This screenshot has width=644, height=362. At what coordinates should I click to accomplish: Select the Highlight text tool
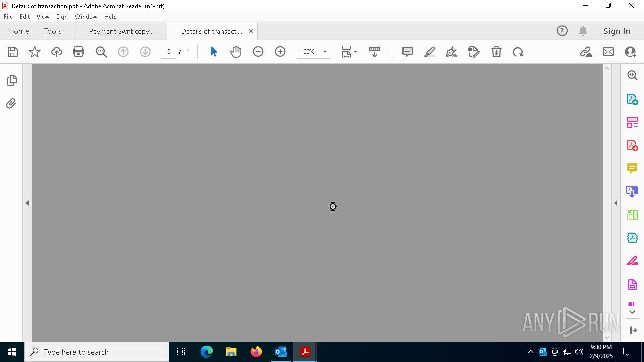point(430,52)
